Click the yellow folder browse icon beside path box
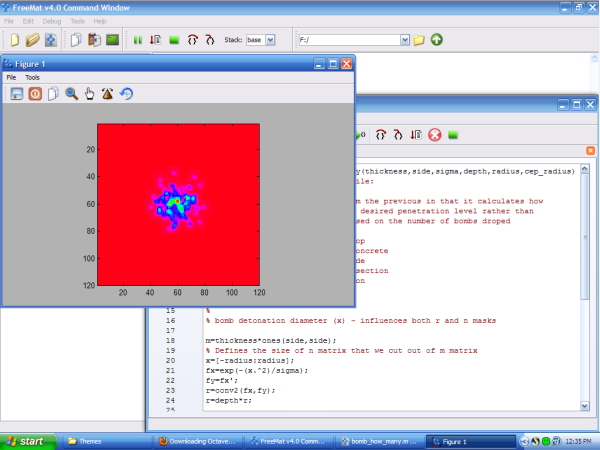Viewport: 600px width, 450px height. 419,40
